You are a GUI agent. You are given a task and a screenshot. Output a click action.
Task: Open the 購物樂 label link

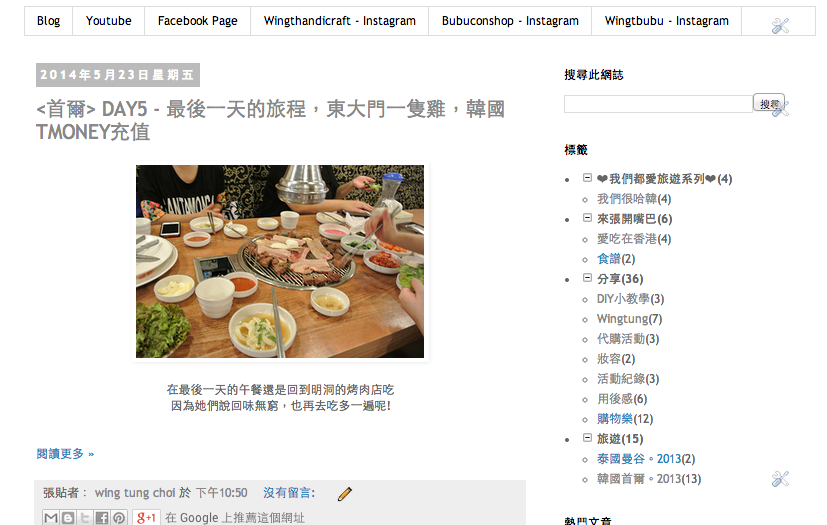pyautogui.click(x=614, y=419)
